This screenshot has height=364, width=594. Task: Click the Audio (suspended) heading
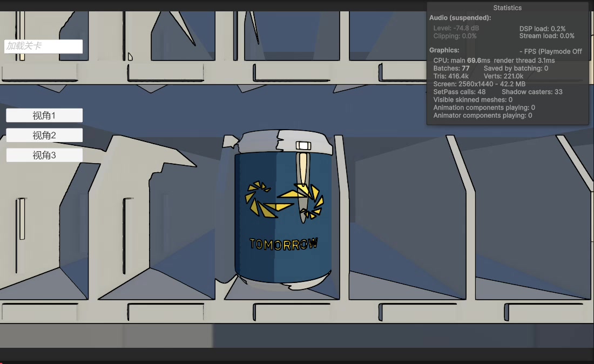[x=460, y=18]
